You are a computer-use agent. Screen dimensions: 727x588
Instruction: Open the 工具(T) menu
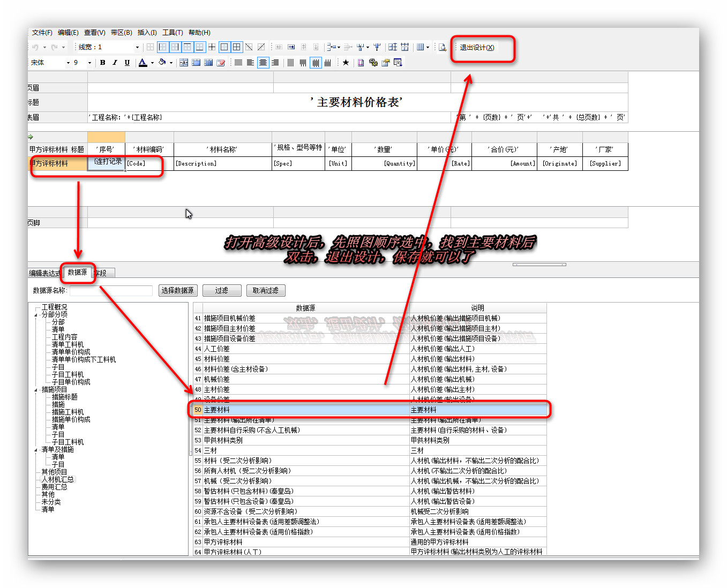[x=173, y=33]
